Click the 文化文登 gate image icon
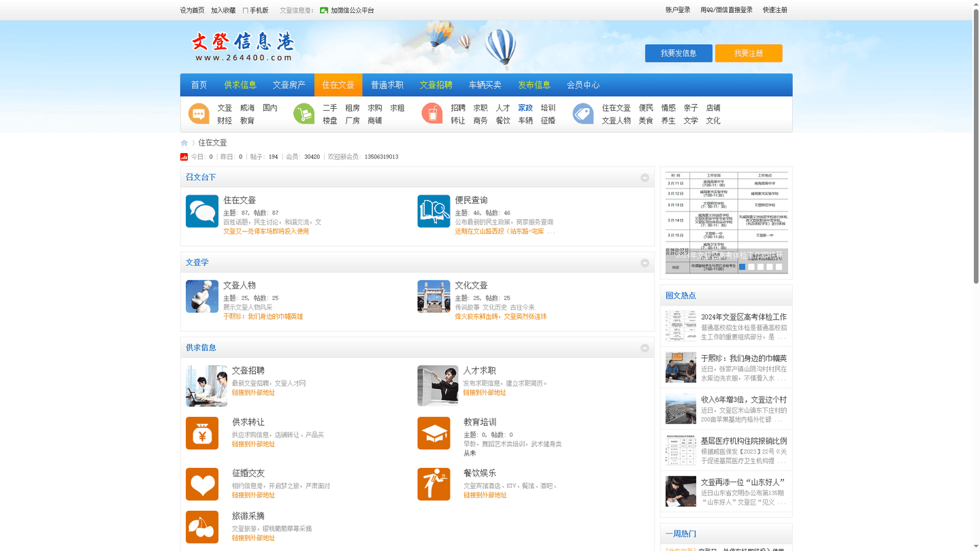Image resolution: width=980 pixels, height=551 pixels. 434,296
